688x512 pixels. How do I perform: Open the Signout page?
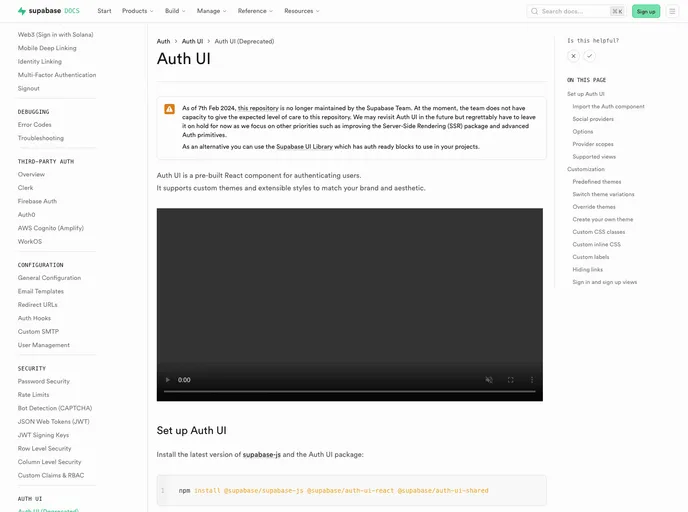tap(29, 89)
